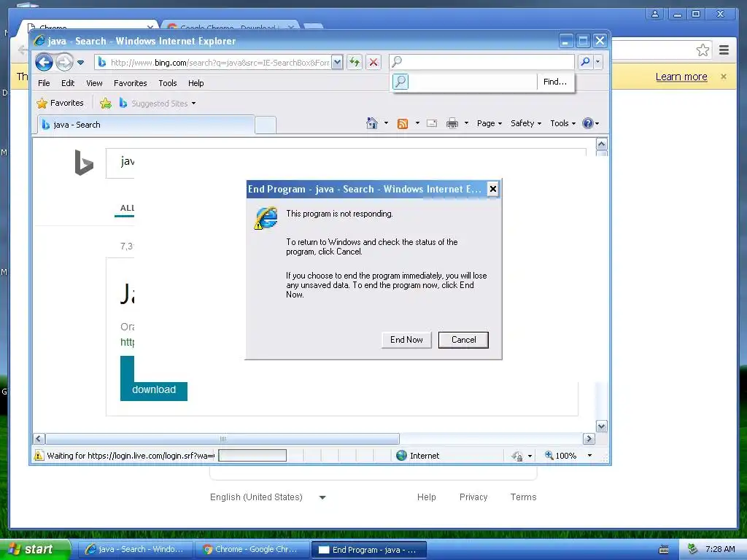Open the View menu
747x560 pixels.
click(94, 83)
